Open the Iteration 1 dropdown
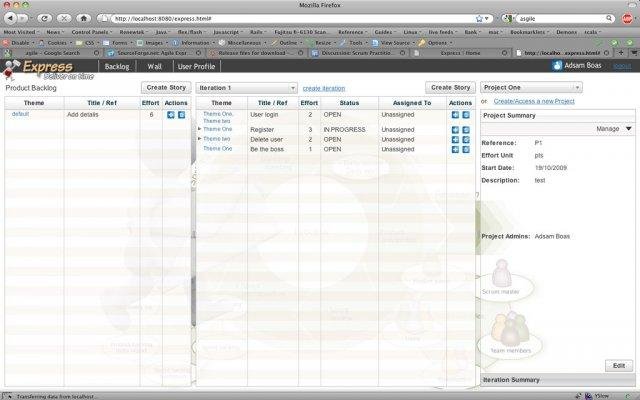The height and width of the screenshot is (400, 640). coord(246,88)
